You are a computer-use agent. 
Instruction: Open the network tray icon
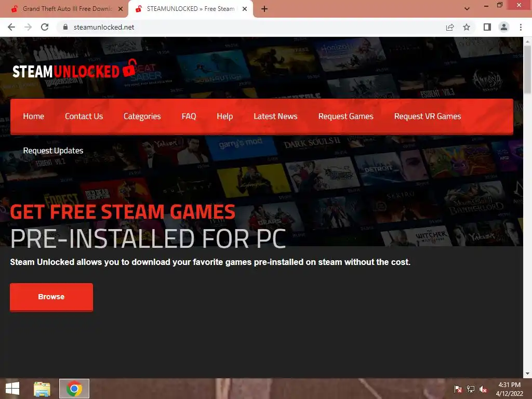(x=471, y=389)
